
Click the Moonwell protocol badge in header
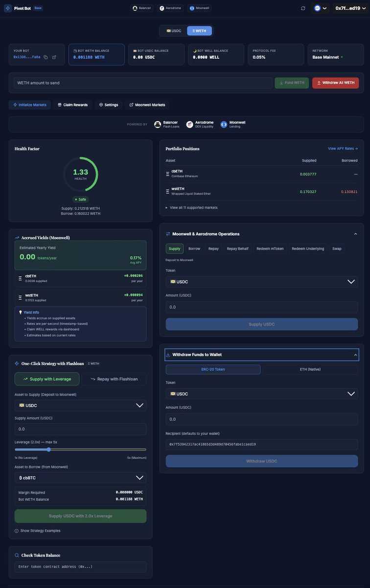[199, 8]
